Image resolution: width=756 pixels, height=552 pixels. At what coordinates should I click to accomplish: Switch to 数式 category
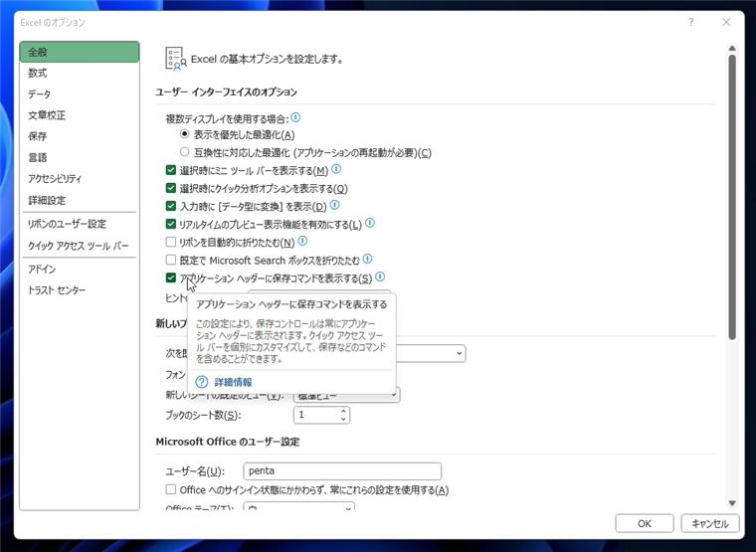pos(80,73)
